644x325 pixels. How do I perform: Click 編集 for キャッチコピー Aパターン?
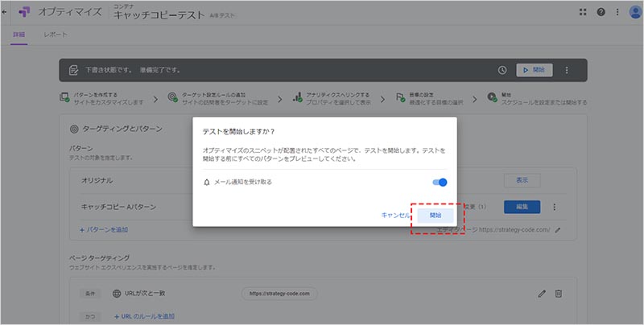(522, 208)
